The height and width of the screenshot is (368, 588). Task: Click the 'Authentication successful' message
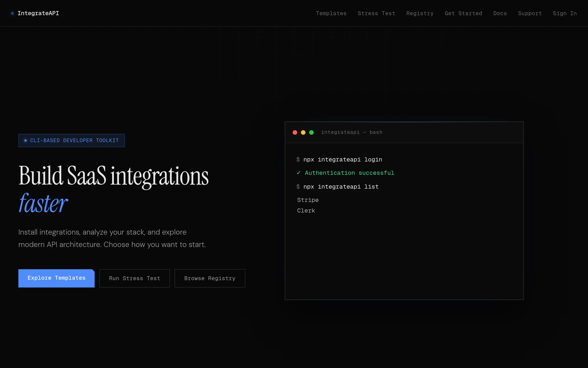pos(349,173)
